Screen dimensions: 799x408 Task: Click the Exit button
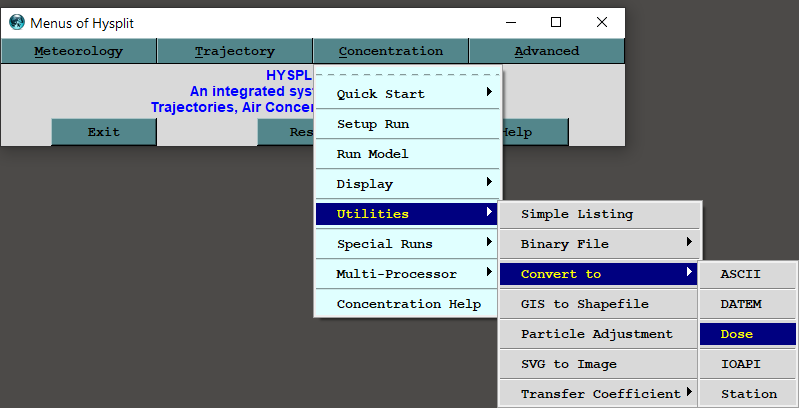coord(103,132)
